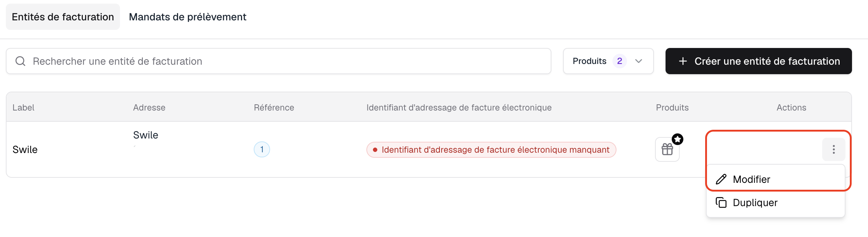Click the copy icon beside Dupliquer

[x=721, y=202]
